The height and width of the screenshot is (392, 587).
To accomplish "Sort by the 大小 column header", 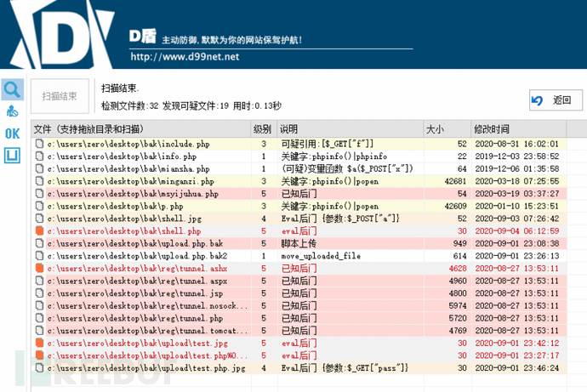I will click(x=447, y=129).
